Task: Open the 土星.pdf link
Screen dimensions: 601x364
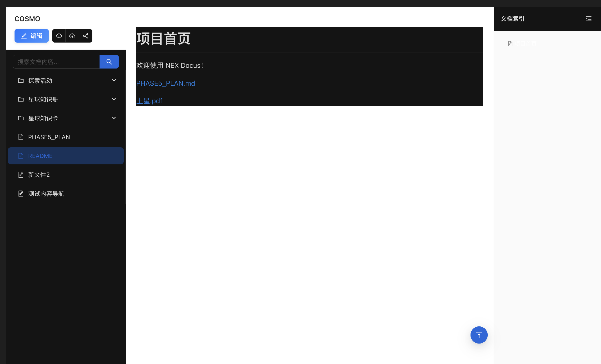Action: (x=149, y=101)
